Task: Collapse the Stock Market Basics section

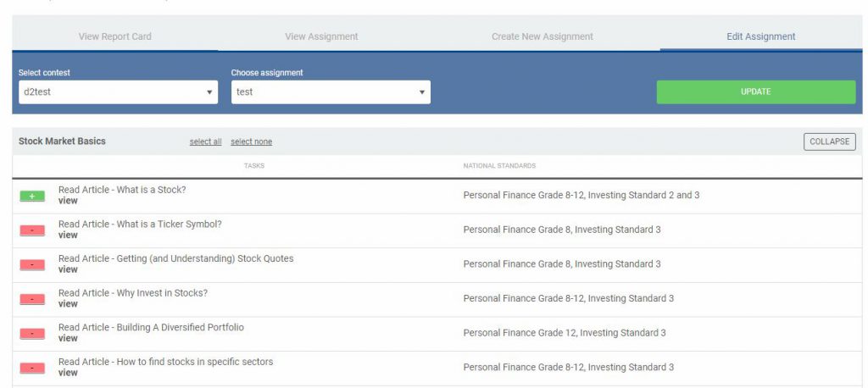Action: [829, 141]
